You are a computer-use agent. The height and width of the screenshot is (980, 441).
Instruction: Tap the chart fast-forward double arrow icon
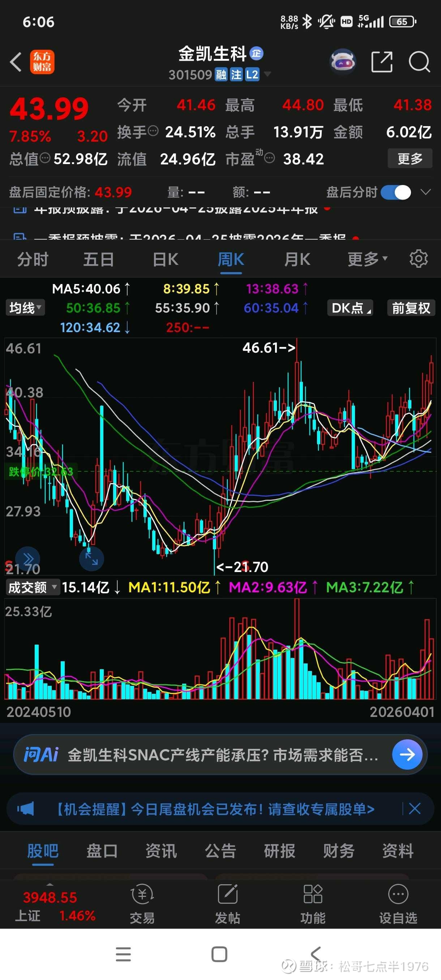tap(28, 559)
